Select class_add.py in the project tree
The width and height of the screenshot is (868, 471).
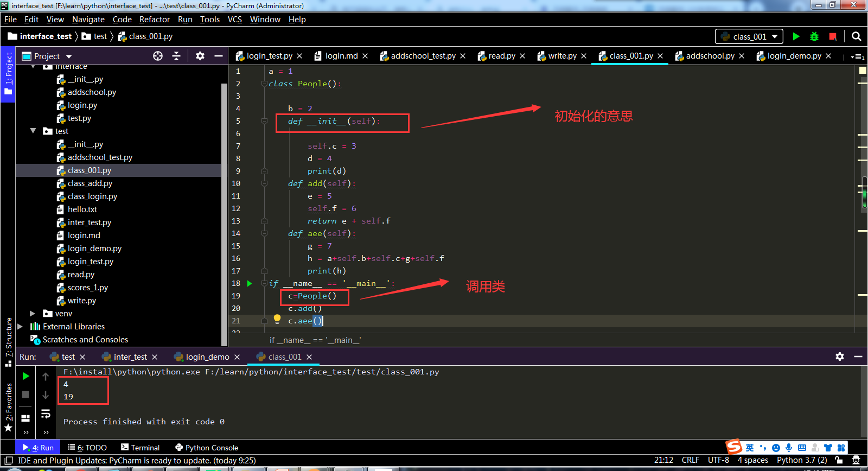[x=90, y=183]
